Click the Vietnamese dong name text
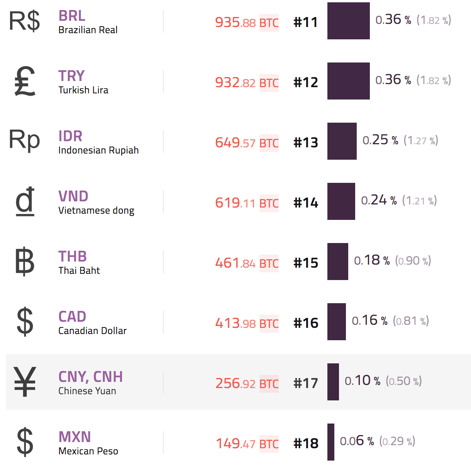471x476 pixels. tap(96, 211)
